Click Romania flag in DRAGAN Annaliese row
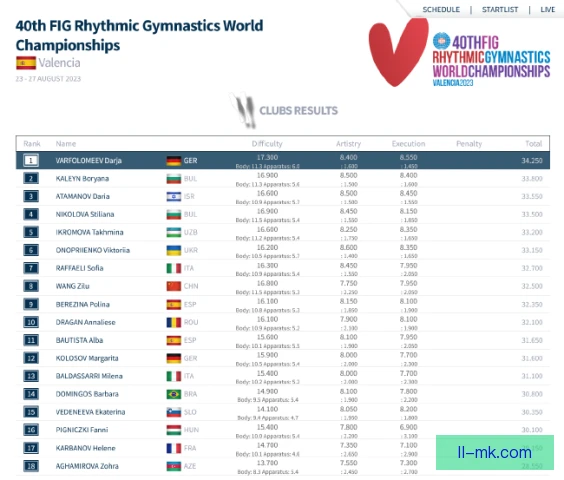 pos(174,322)
